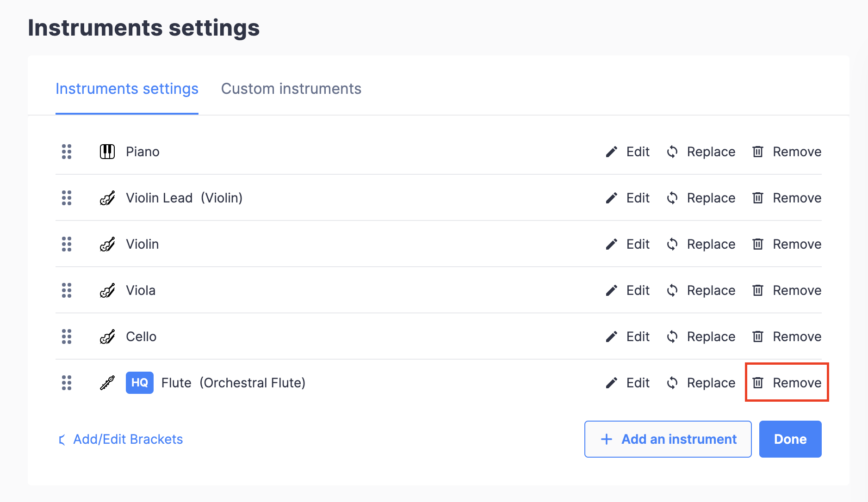Click the Violin Lead instrument icon
Viewport: 868px width, 502px height.
point(107,198)
